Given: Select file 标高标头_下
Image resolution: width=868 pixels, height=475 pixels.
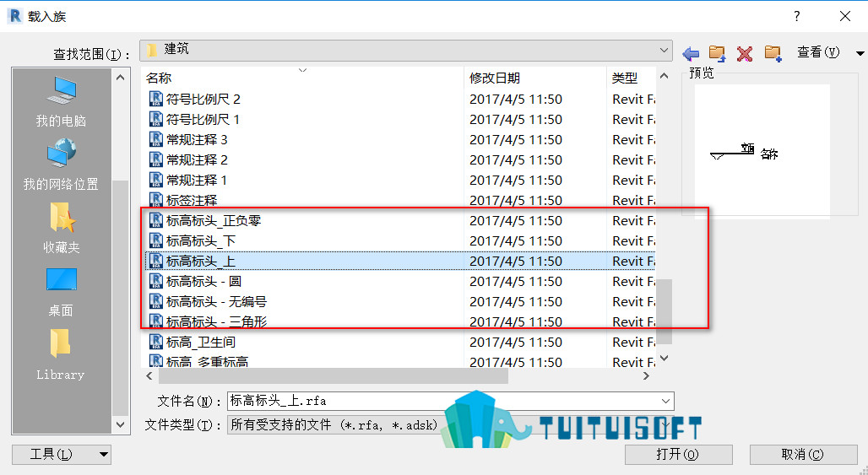Looking at the screenshot, I should coord(201,241).
